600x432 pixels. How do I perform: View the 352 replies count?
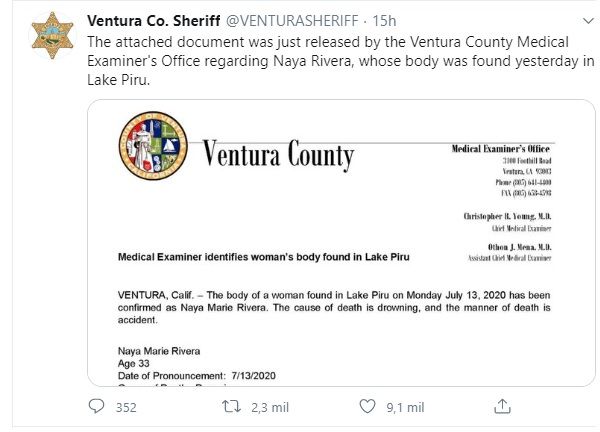pyautogui.click(x=126, y=408)
